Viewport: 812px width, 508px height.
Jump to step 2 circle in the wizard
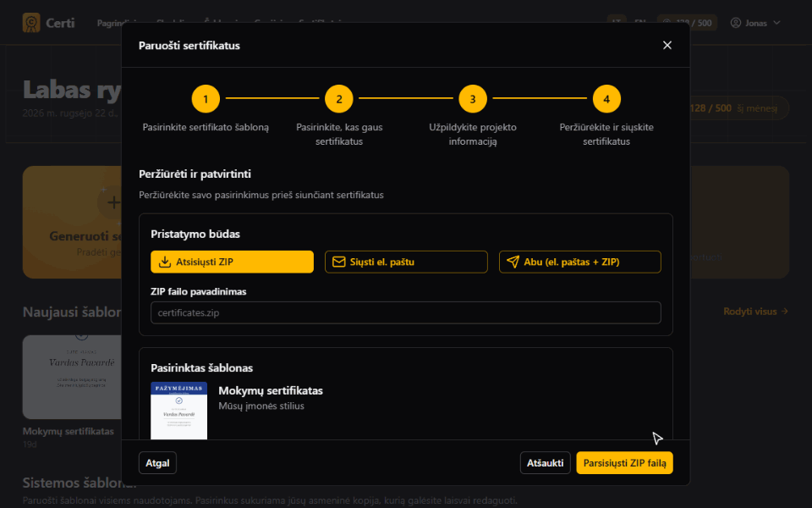tap(339, 98)
